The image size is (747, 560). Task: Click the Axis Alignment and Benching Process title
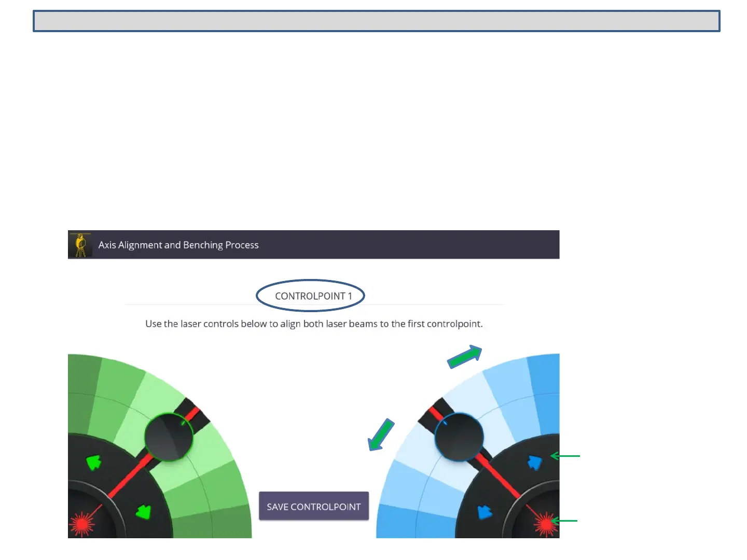(178, 245)
